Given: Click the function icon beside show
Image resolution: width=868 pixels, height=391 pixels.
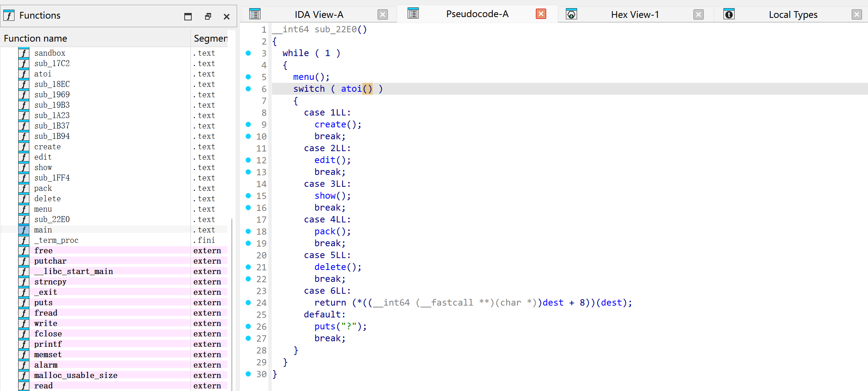Looking at the screenshot, I should coord(24,167).
